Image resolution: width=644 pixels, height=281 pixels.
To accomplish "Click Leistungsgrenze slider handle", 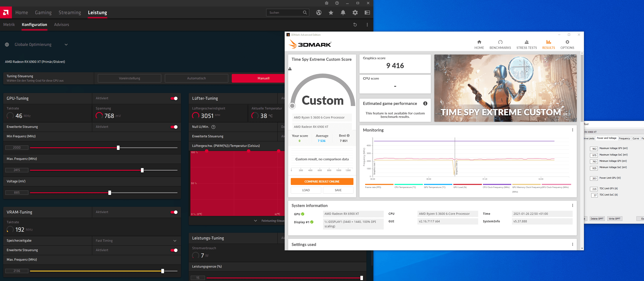I will [361, 278].
